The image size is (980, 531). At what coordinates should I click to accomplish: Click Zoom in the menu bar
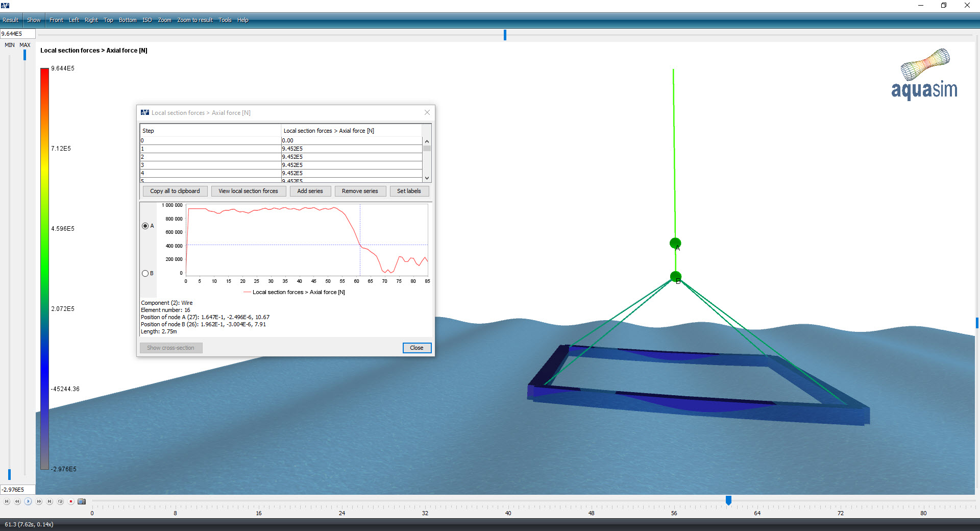(x=164, y=20)
